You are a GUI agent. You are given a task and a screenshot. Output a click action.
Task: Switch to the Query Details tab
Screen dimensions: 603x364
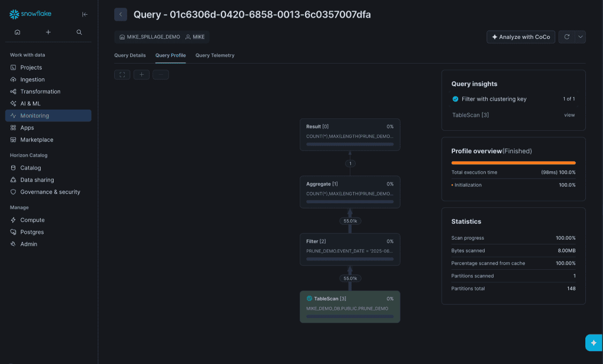pyautogui.click(x=130, y=55)
